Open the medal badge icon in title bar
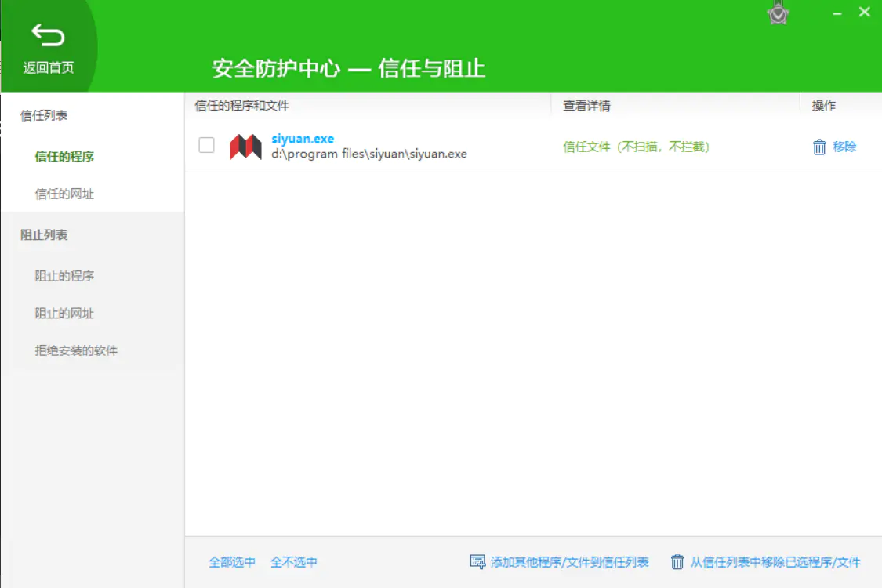Image resolution: width=882 pixels, height=588 pixels. pos(778,13)
